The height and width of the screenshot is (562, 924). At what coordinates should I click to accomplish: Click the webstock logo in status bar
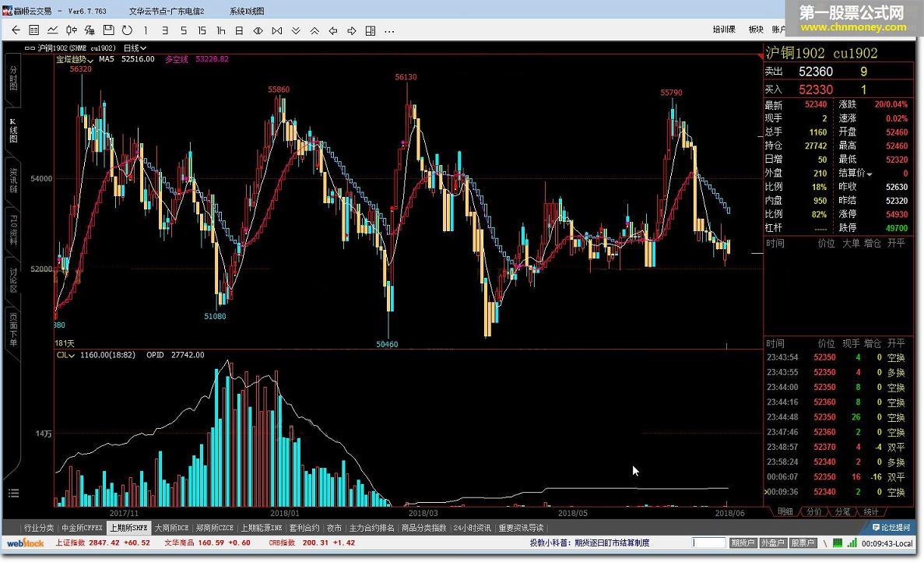click(26, 543)
